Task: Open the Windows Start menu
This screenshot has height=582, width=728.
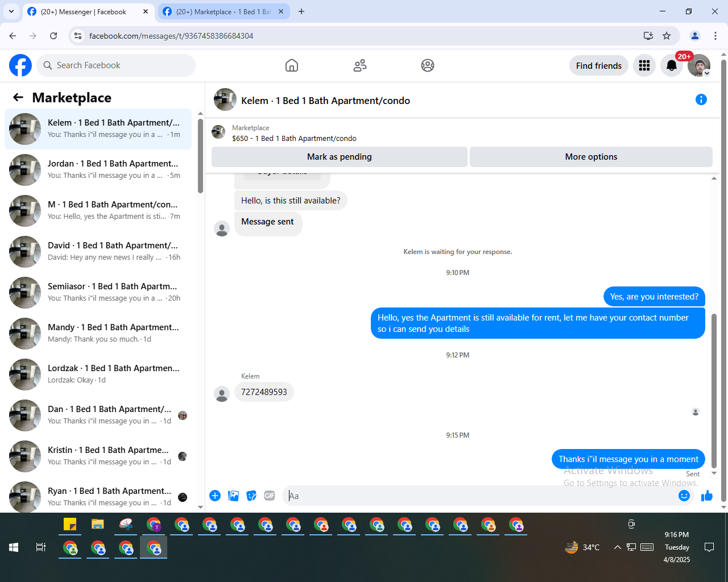Action: pyautogui.click(x=14, y=547)
